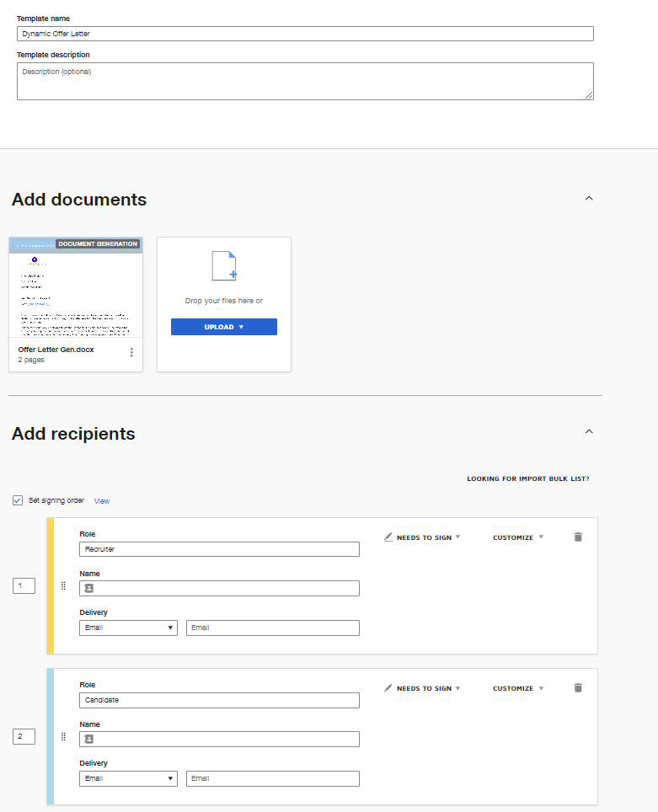
Task: Click the pencil signing icon beside Recruiter's NEEDS TO SIGN
Action: point(388,537)
